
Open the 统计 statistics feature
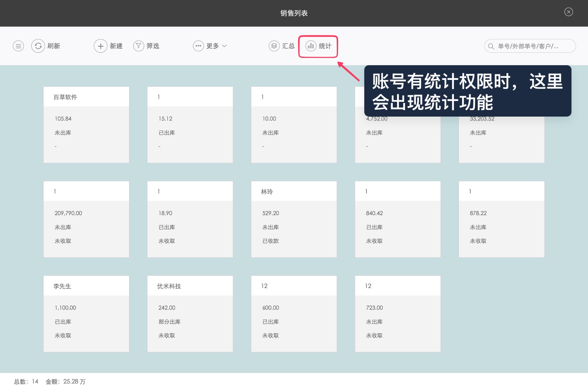click(x=325, y=46)
